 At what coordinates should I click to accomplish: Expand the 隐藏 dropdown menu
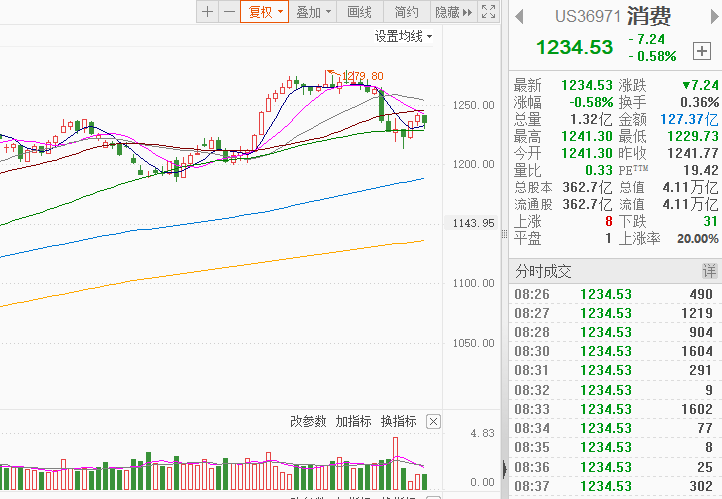[x=452, y=12]
